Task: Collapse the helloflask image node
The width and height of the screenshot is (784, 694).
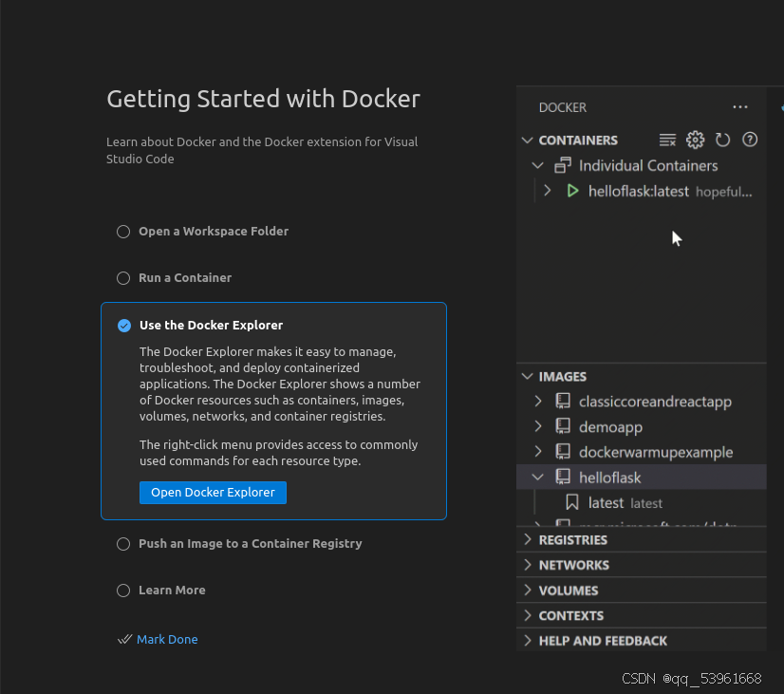Action: (538, 477)
